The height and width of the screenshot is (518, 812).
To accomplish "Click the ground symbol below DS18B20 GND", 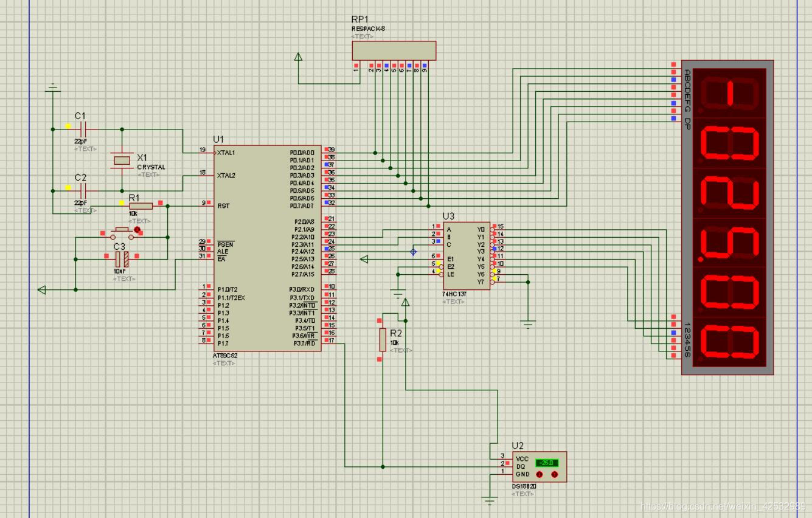I will pyautogui.click(x=490, y=500).
